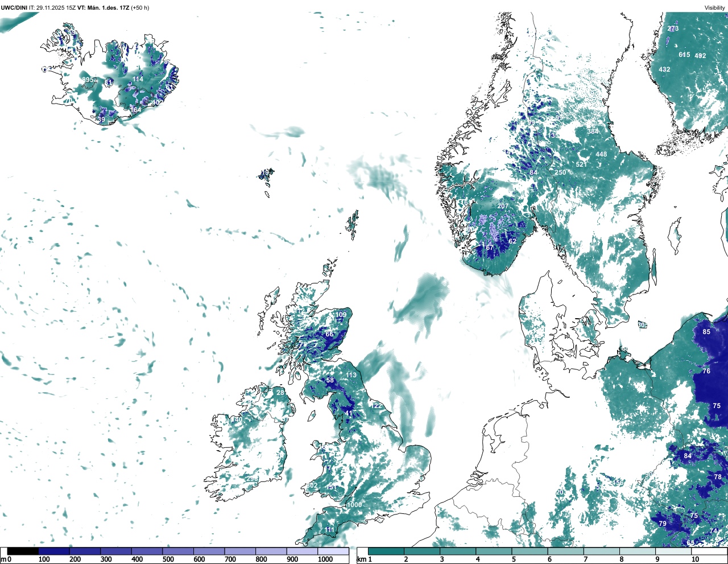Pick the 800–900 m legend swatch
This screenshot has height=564, width=728.
point(271,551)
